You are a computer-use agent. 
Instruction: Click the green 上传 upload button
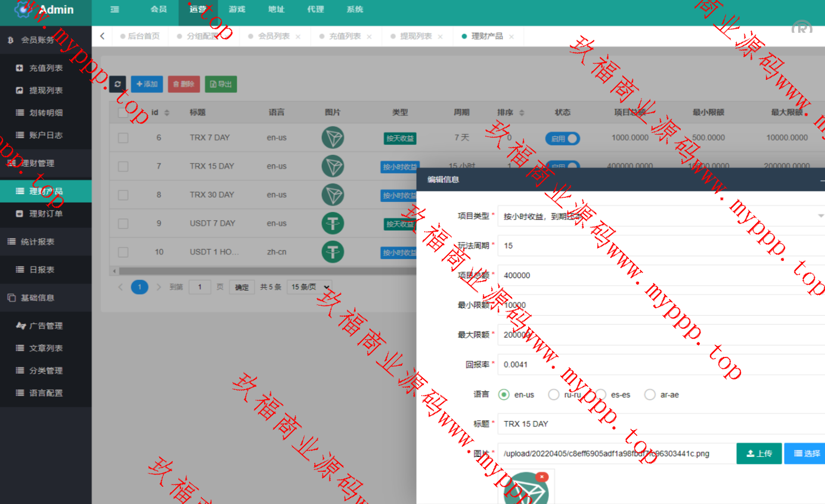click(x=759, y=453)
